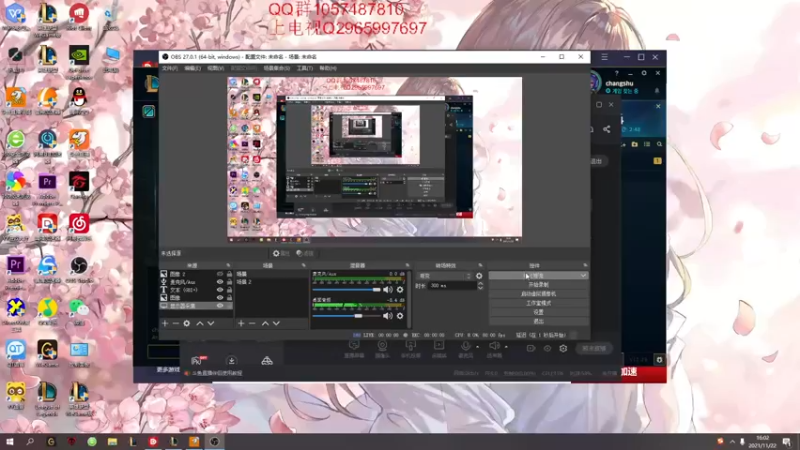Toggle visibility of 显示器采集 source
The width and height of the screenshot is (800, 450).
pos(220,306)
